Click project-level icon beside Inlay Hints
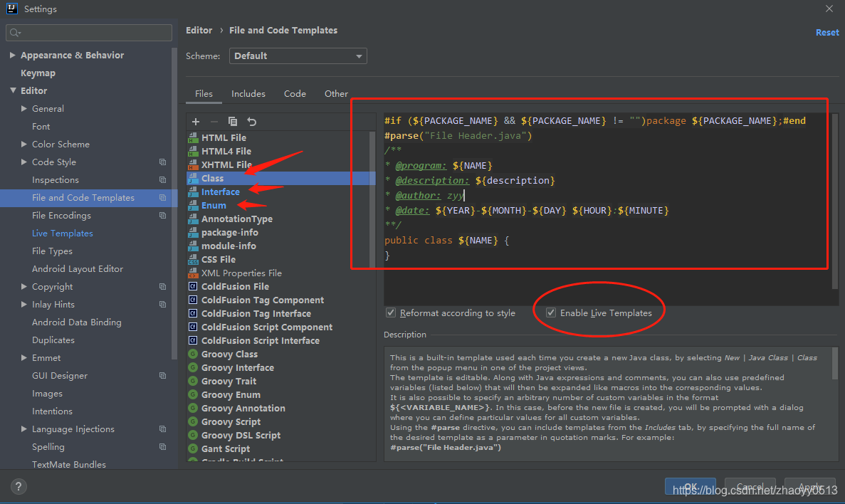This screenshot has height=504, width=845. coord(162,304)
